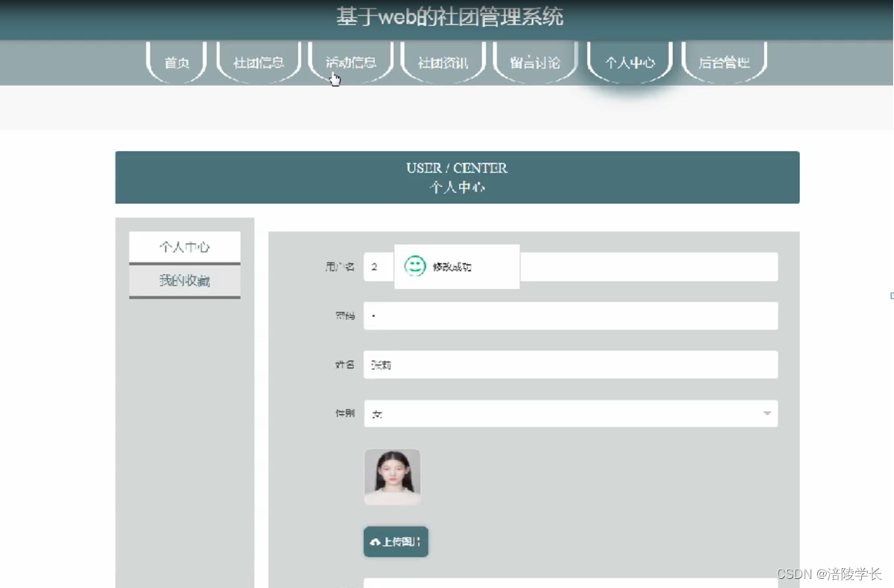The width and height of the screenshot is (894, 588).
Task: Click the smiley icon in the success toast
Action: [417, 265]
